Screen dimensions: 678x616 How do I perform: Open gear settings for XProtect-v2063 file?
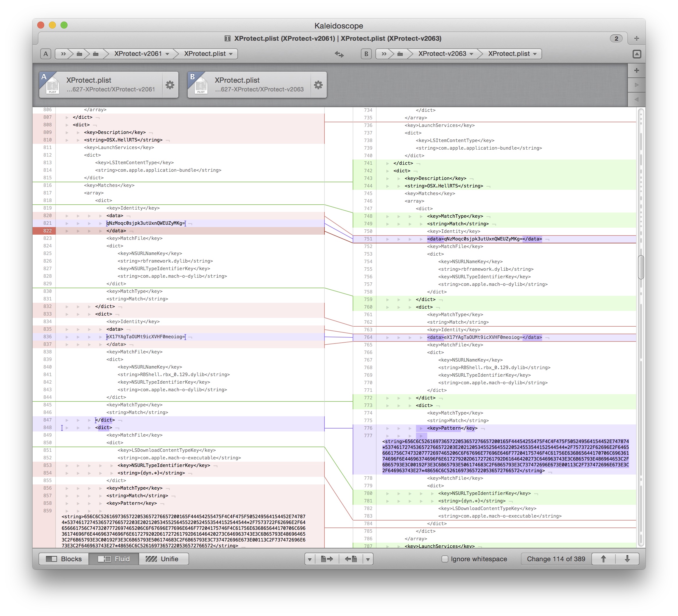[x=318, y=85]
